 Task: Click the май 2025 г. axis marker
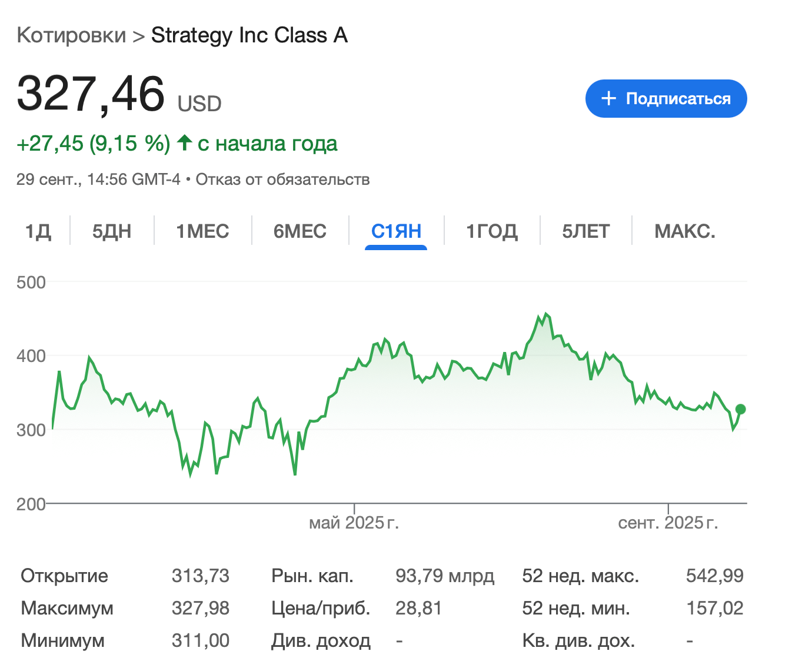[354, 523]
